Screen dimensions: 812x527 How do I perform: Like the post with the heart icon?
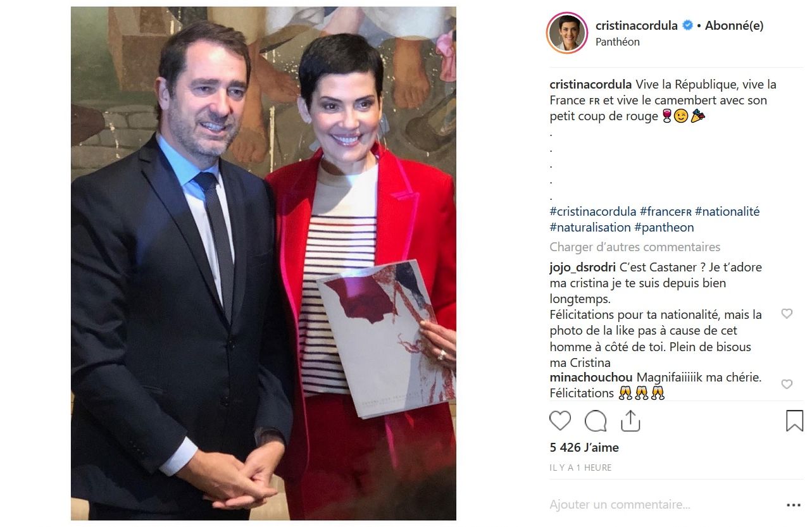point(560,421)
